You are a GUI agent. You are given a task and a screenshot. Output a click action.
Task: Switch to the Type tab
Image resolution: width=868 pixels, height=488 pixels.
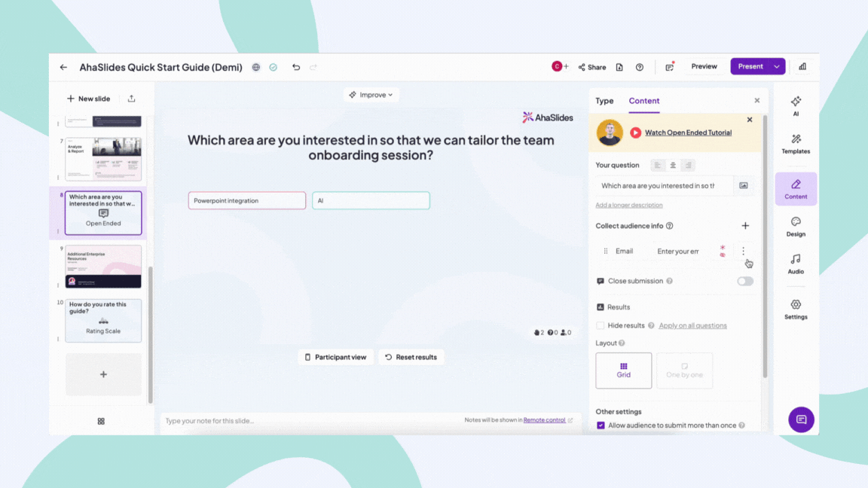tap(604, 101)
